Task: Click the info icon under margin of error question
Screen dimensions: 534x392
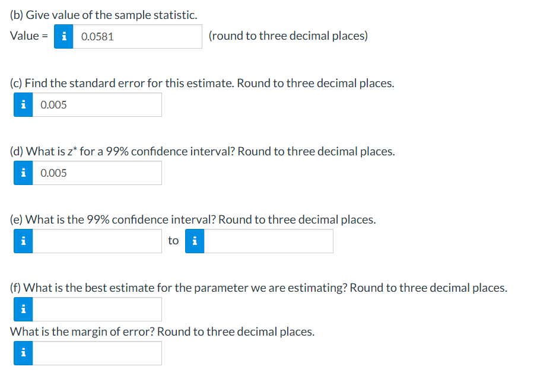Action: coord(23,353)
